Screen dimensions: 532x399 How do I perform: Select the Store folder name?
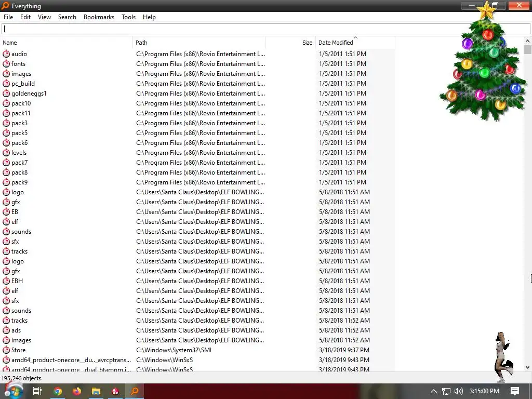point(18,350)
